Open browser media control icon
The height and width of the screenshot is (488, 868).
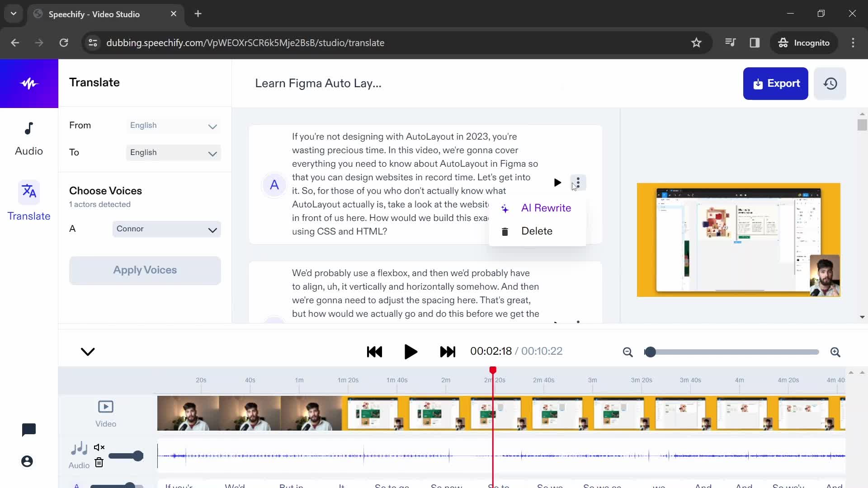pyautogui.click(x=730, y=42)
